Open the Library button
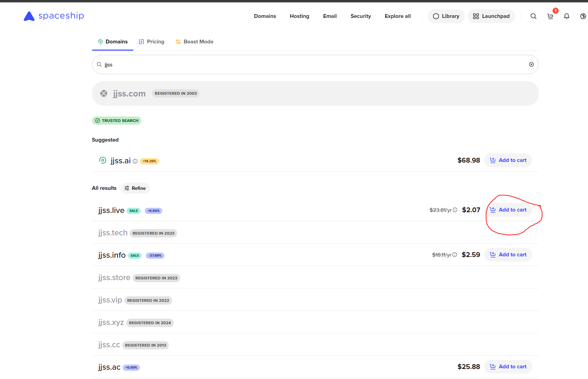Screen dimensions: 588x379 click(446, 16)
